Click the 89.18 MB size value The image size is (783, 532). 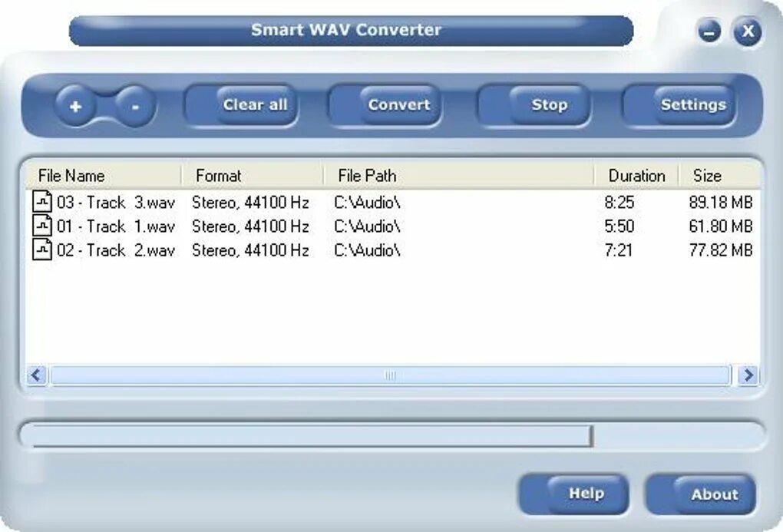click(x=721, y=203)
